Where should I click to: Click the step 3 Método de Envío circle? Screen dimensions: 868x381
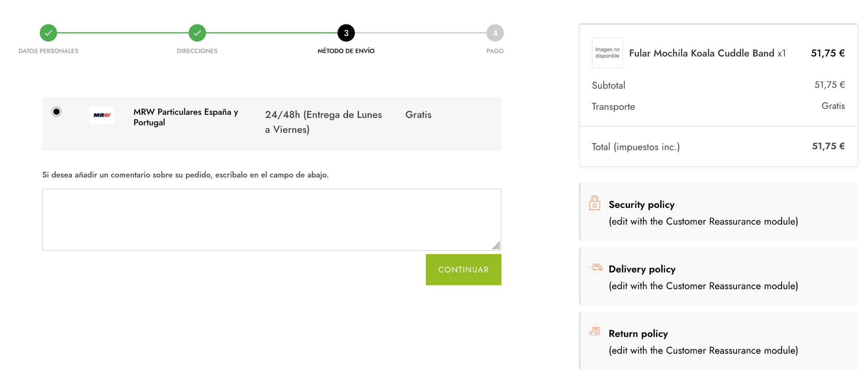[346, 33]
